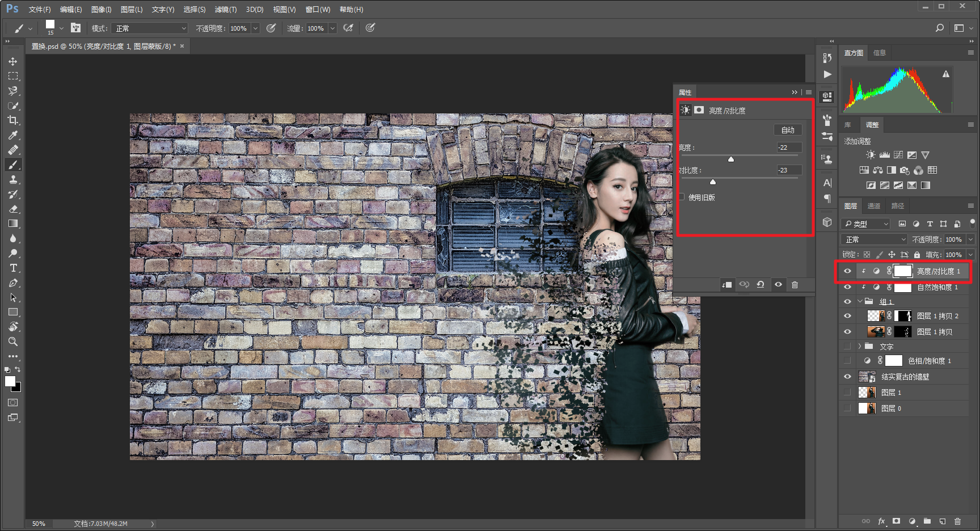Open the 图像(I) menu

pyautogui.click(x=102, y=10)
